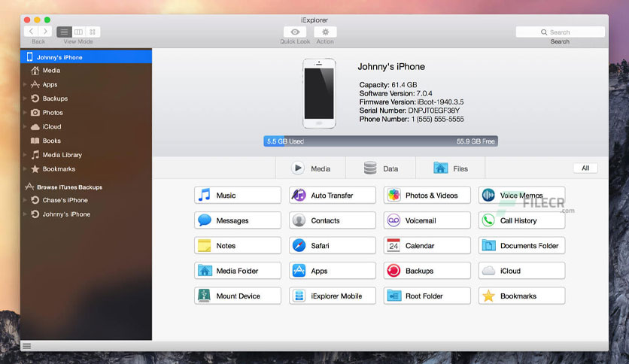Click the search field
This screenshot has height=364, width=629.
pos(560,32)
